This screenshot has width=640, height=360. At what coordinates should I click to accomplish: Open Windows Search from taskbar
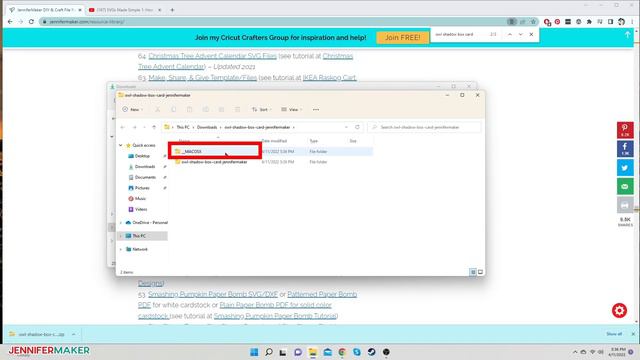[269, 352]
